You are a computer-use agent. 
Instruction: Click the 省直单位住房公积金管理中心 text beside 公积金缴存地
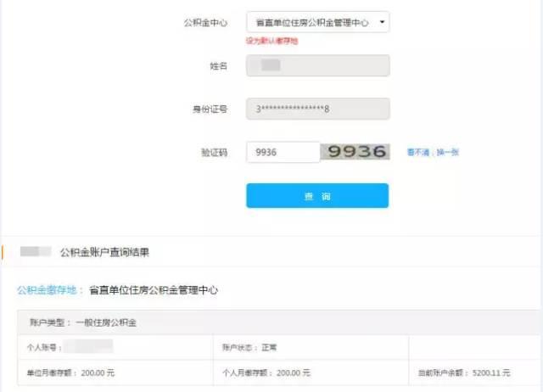tap(154, 290)
